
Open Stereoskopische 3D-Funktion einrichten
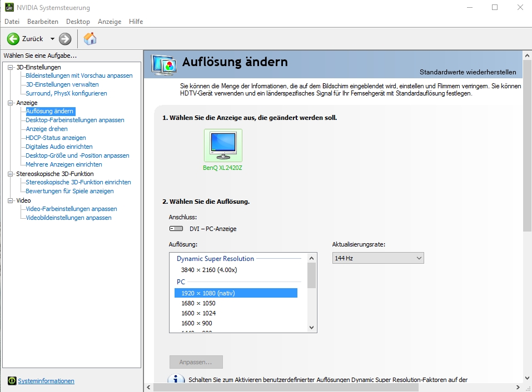tap(78, 182)
